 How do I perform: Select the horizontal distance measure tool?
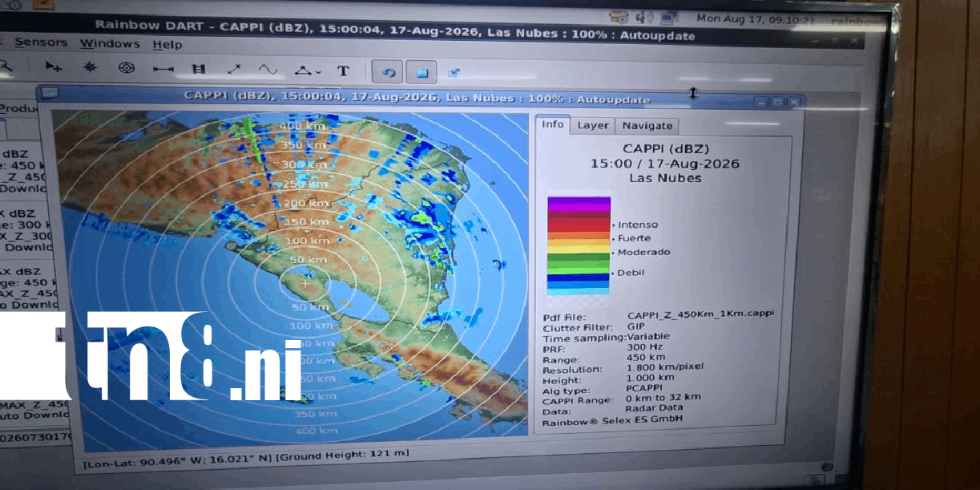tap(163, 69)
